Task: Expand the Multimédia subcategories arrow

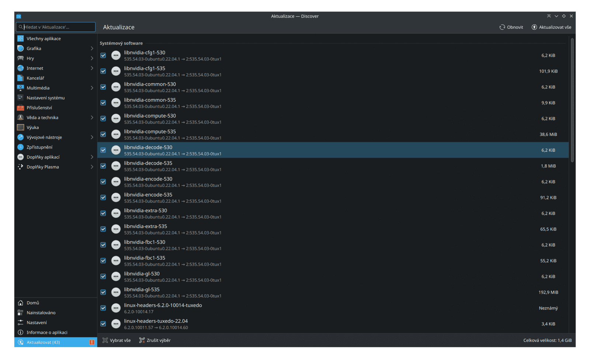Action: pyautogui.click(x=92, y=88)
